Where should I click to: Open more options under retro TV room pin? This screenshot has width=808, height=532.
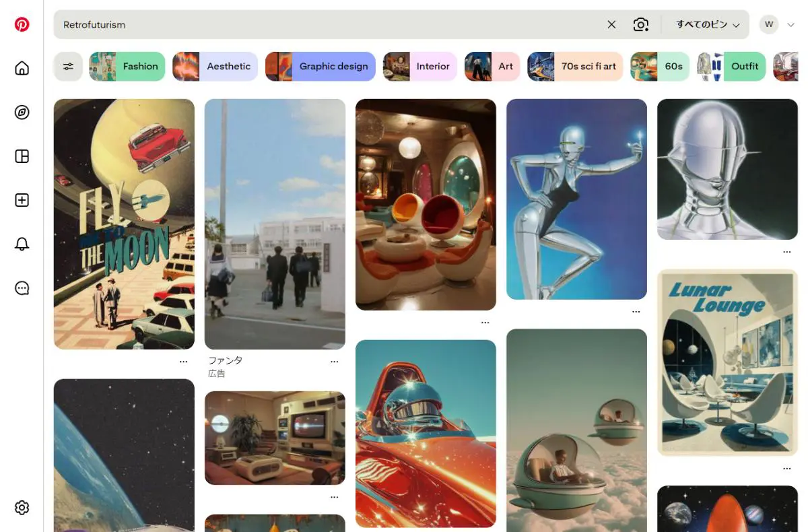pos(335,497)
